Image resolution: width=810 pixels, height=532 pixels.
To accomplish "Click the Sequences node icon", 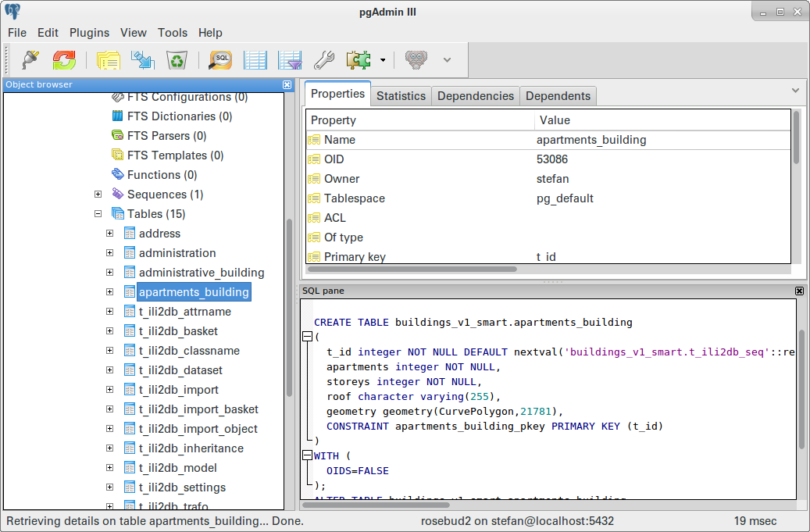I will point(118,195).
